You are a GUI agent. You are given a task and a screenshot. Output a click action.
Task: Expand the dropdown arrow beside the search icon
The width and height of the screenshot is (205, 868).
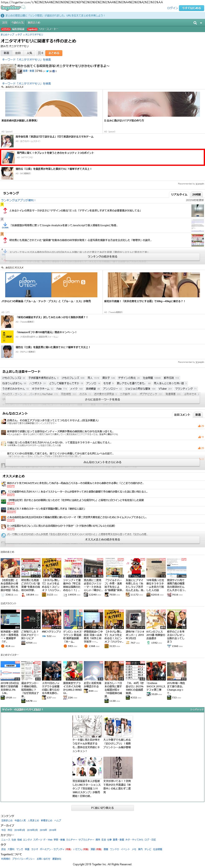201,23
